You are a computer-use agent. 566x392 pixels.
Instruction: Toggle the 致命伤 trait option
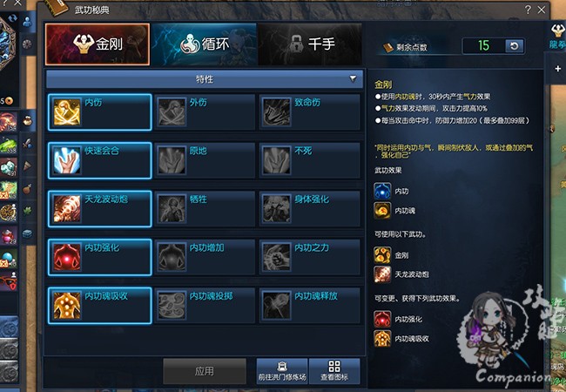[310, 112]
